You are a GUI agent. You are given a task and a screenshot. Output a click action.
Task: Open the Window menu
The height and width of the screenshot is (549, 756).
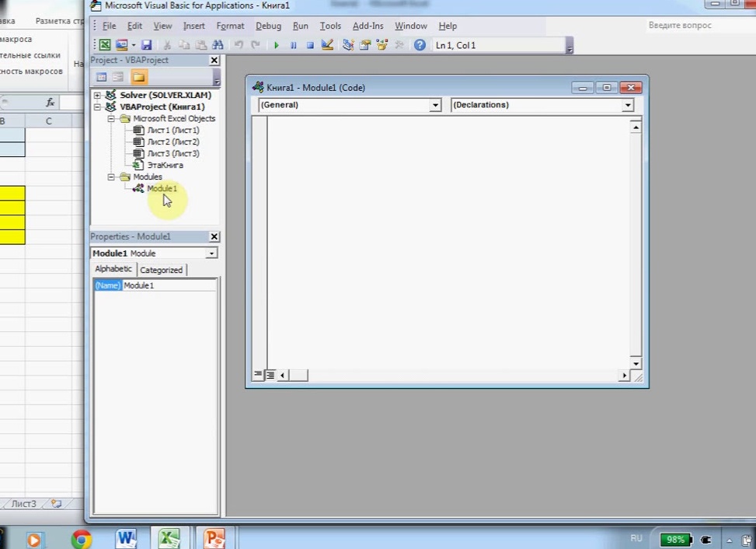click(x=411, y=26)
